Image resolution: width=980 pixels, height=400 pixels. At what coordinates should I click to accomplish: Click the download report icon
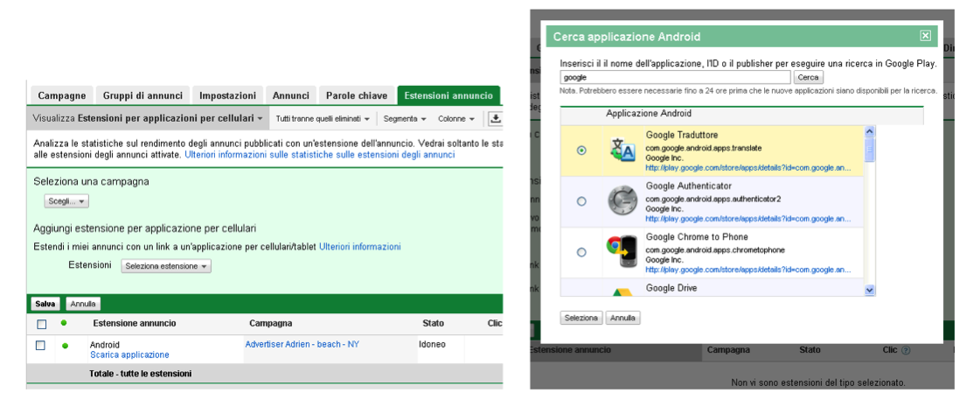[x=496, y=118]
